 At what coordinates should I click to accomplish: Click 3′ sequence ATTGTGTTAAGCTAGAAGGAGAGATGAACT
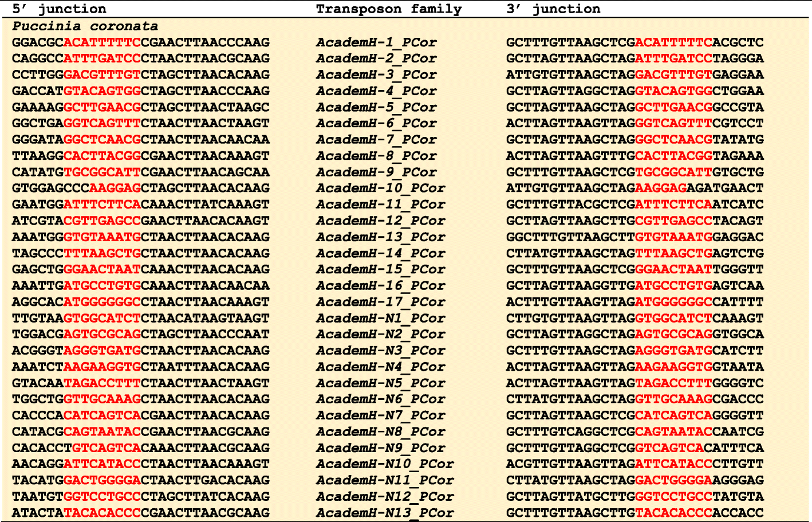pyautogui.click(x=635, y=188)
